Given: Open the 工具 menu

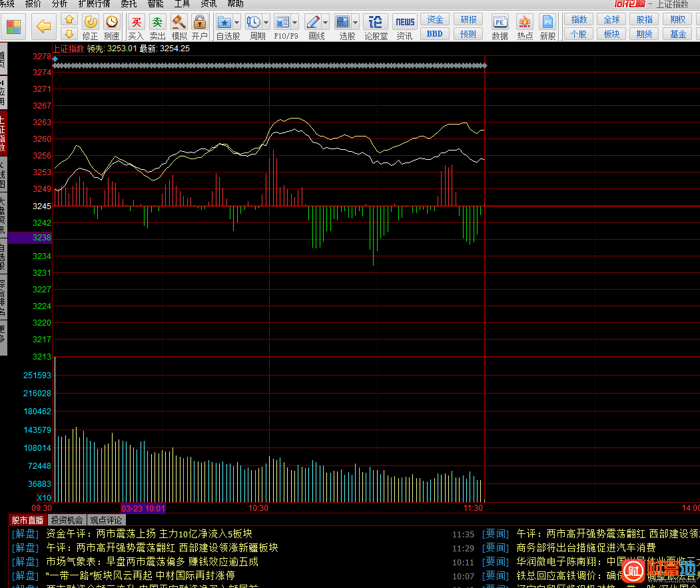Looking at the screenshot, I should coord(182,4).
